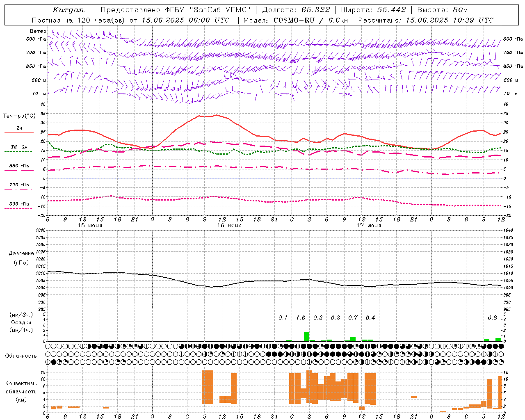The width and height of the screenshot is (525, 420).
Task: Click the 850 гПа temperature legend label
Action: pos(19,166)
